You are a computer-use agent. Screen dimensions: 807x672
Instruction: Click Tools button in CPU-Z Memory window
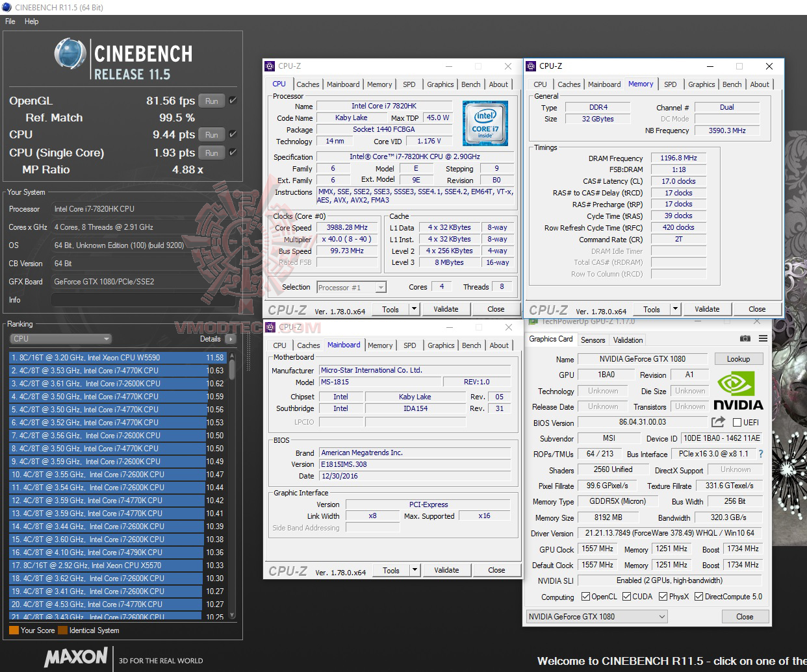tap(651, 309)
